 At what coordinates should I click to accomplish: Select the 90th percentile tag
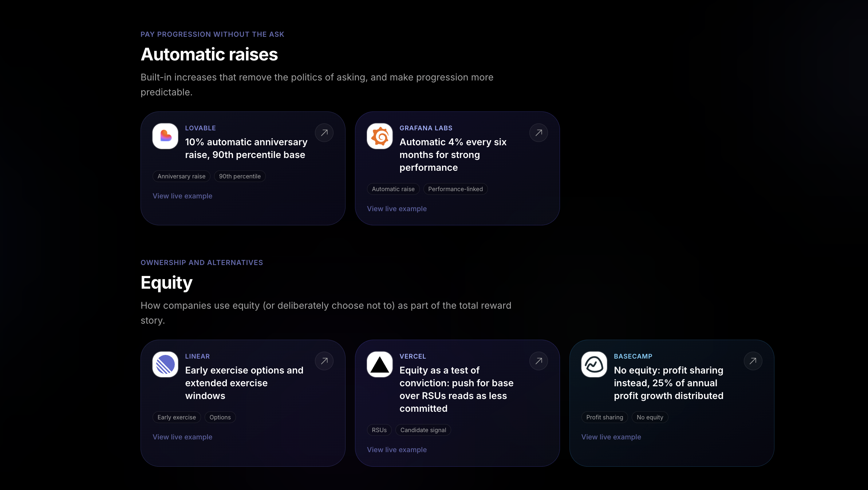pyautogui.click(x=240, y=176)
